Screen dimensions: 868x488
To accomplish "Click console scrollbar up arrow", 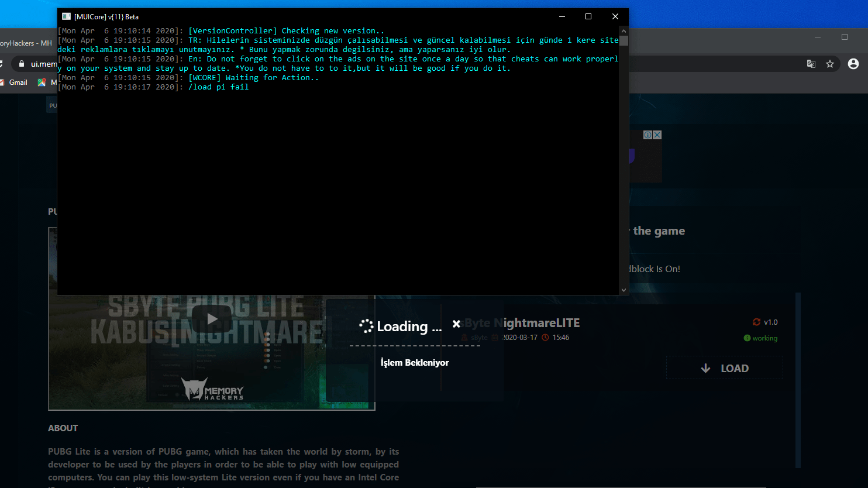I will click(x=624, y=30).
